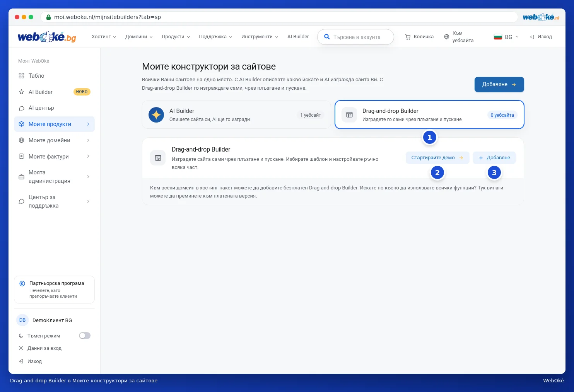
Task: Click the padlock icon in address bar
Action: (x=49, y=17)
